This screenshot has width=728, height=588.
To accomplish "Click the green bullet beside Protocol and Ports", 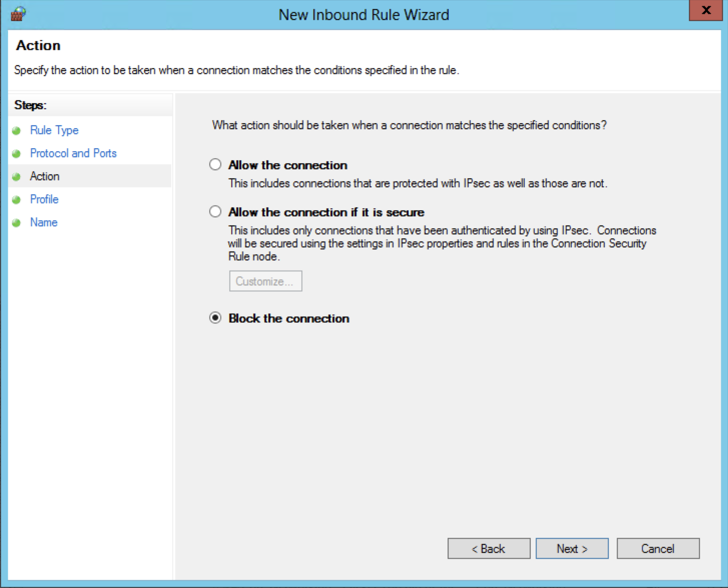I will [17, 154].
